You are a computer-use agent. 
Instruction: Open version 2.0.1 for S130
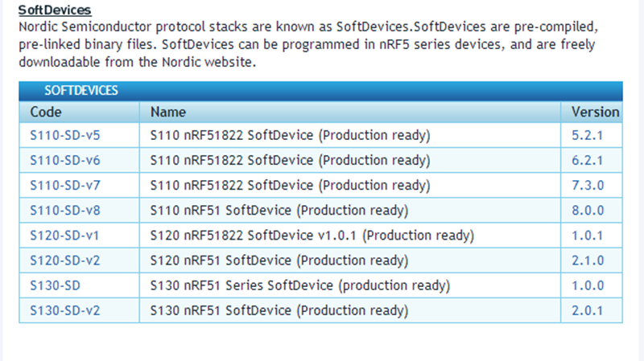pyautogui.click(x=587, y=310)
